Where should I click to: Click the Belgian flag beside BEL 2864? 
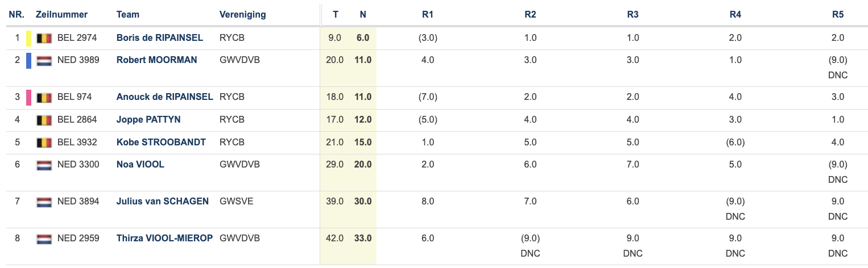coord(44,120)
